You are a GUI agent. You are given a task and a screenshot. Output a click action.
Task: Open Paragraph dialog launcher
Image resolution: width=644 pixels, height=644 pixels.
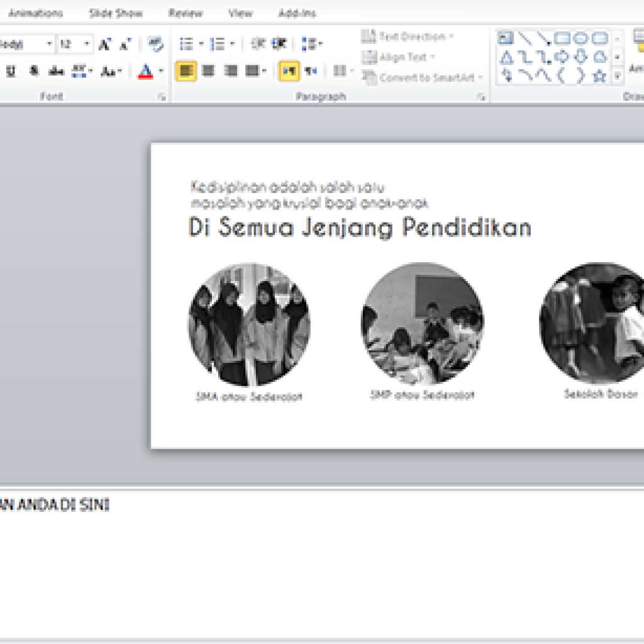[480, 97]
